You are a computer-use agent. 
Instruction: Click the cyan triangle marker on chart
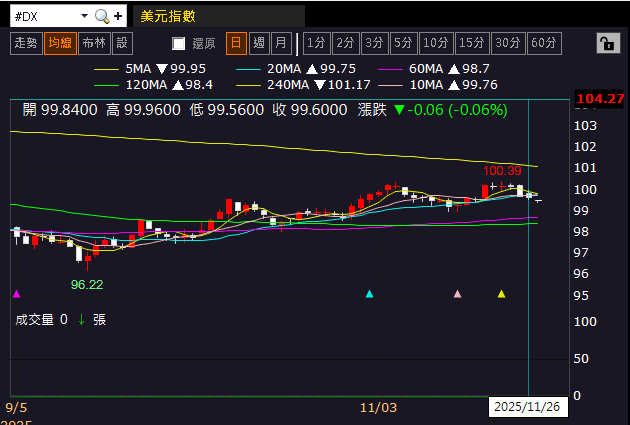(x=370, y=294)
